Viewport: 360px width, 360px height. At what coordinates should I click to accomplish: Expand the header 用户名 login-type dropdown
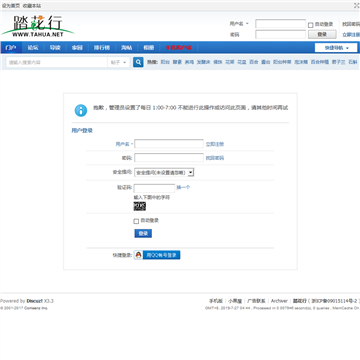(x=239, y=24)
